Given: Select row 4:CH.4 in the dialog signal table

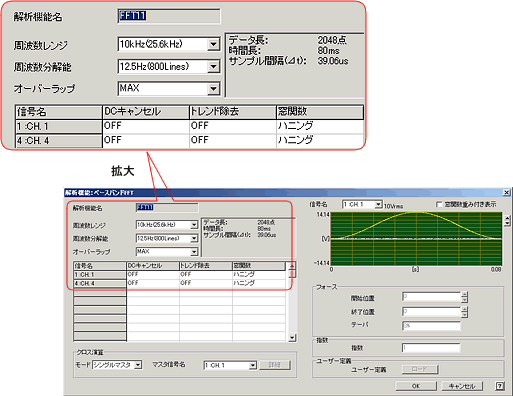Looking at the screenshot, I should pos(100,283).
